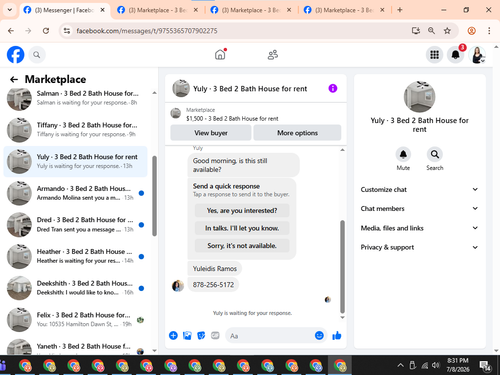
Task: Bookmark this page with star icon
Action: 447,31
